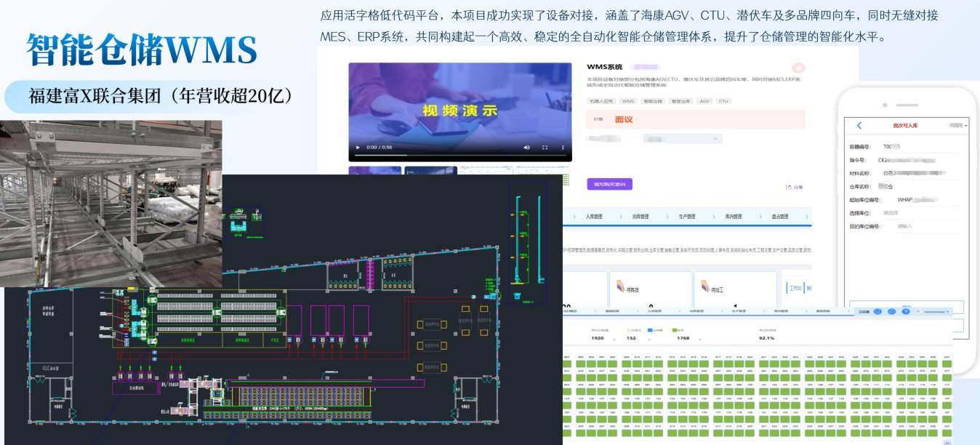Open the 入库管理 menu tab

click(x=595, y=216)
